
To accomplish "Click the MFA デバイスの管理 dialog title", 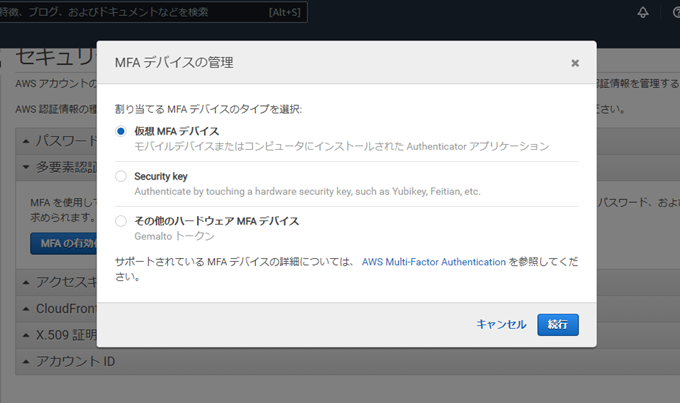I will point(174,63).
